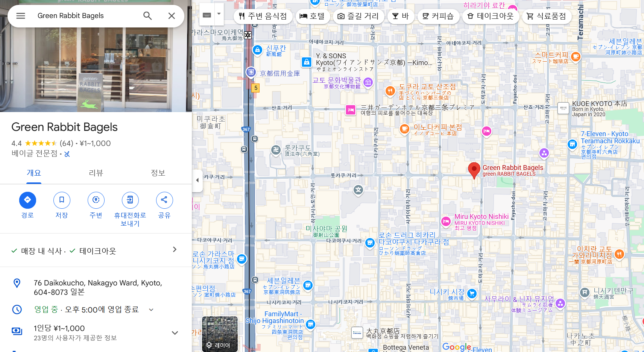The height and width of the screenshot is (352, 644).
Task: Filter map by 호텔
Action: (312, 16)
